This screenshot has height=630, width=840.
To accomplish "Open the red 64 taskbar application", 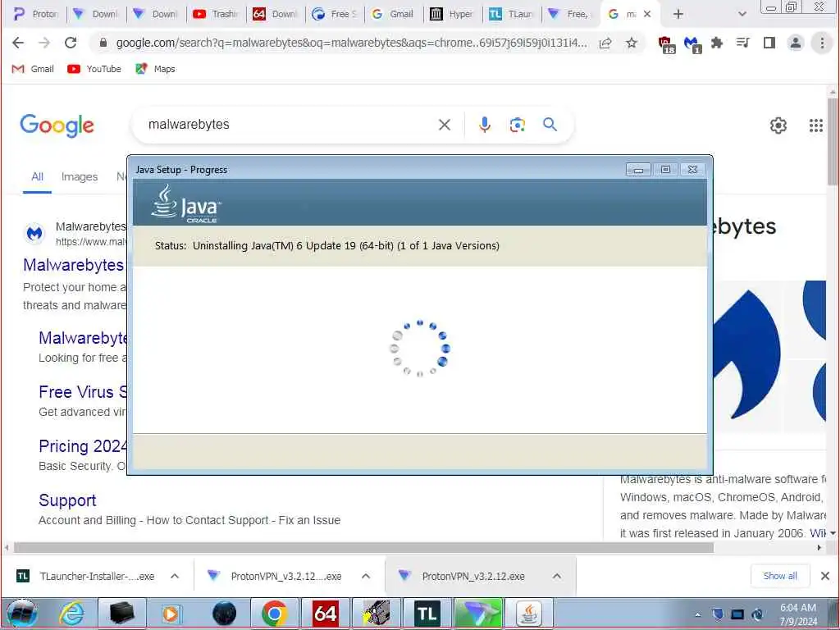I will pyautogui.click(x=325, y=614).
